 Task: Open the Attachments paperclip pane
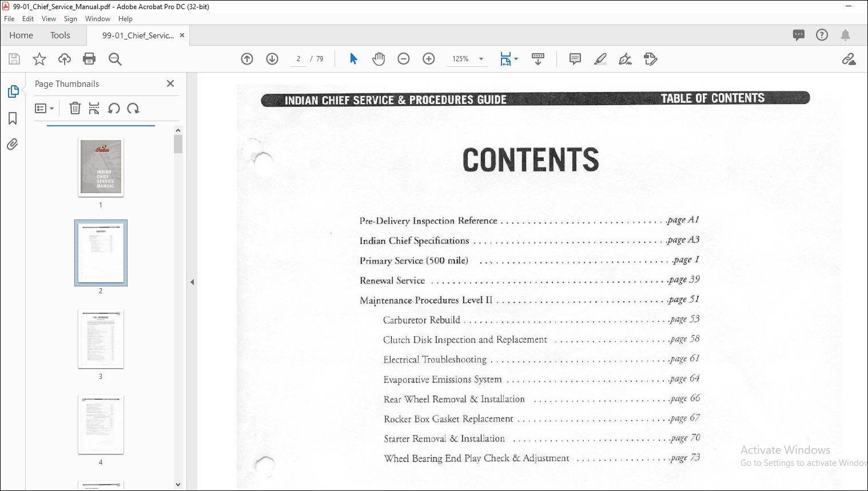13,144
